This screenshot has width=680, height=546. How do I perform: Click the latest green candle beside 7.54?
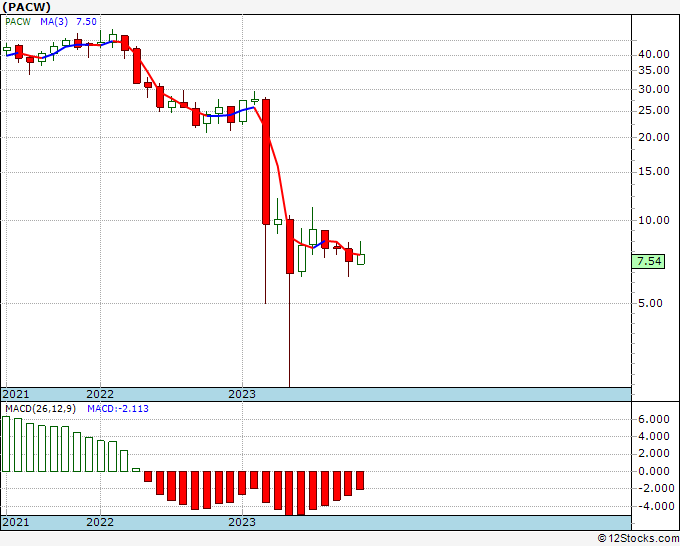pyautogui.click(x=361, y=259)
